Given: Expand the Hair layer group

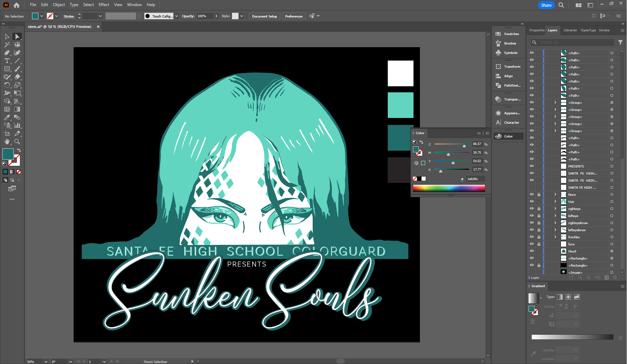Looking at the screenshot, I should (x=555, y=202).
